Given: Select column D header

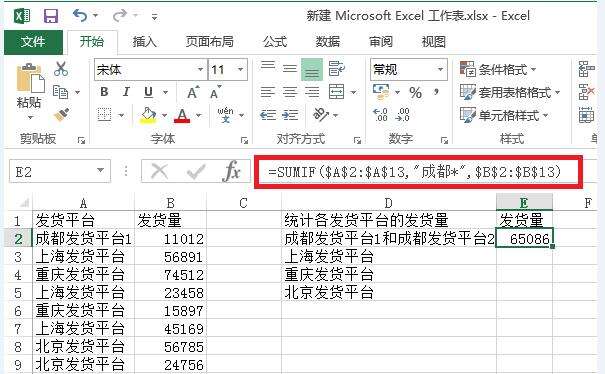Looking at the screenshot, I should coord(389,203).
